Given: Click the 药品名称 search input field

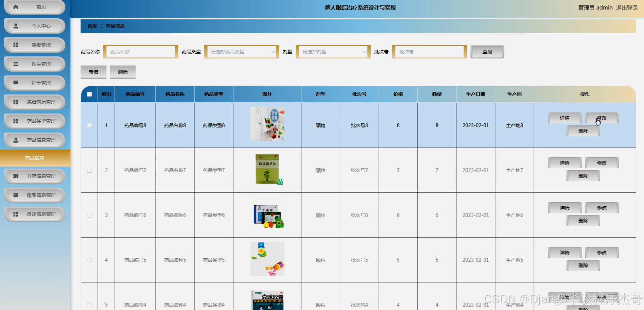Looking at the screenshot, I should [x=141, y=52].
